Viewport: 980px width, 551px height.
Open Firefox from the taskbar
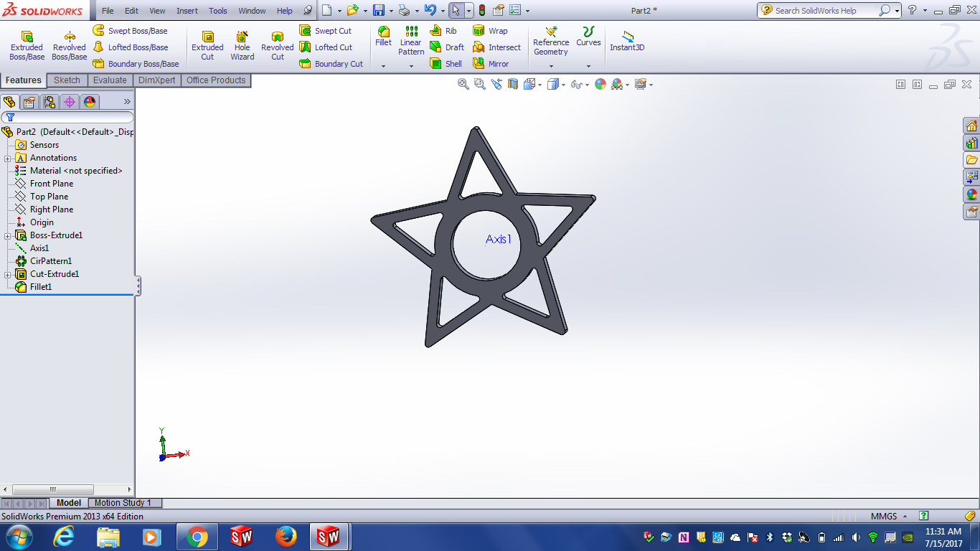tap(286, 537)
